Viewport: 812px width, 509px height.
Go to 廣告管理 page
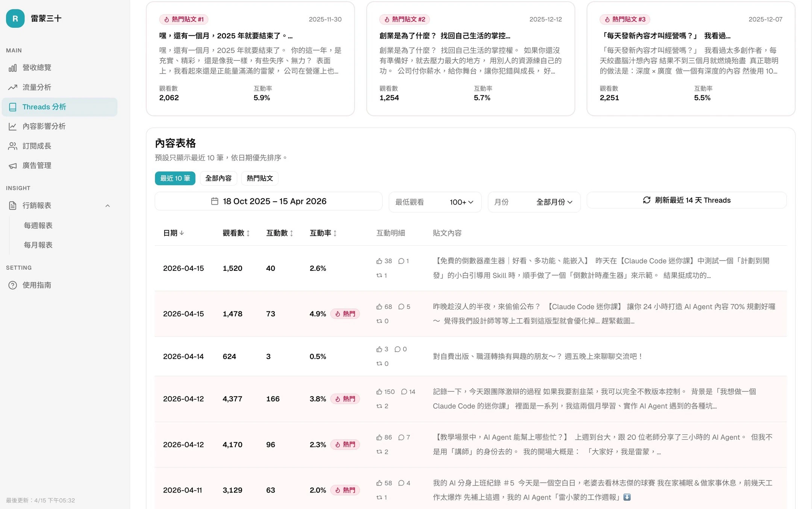point(59,166)
